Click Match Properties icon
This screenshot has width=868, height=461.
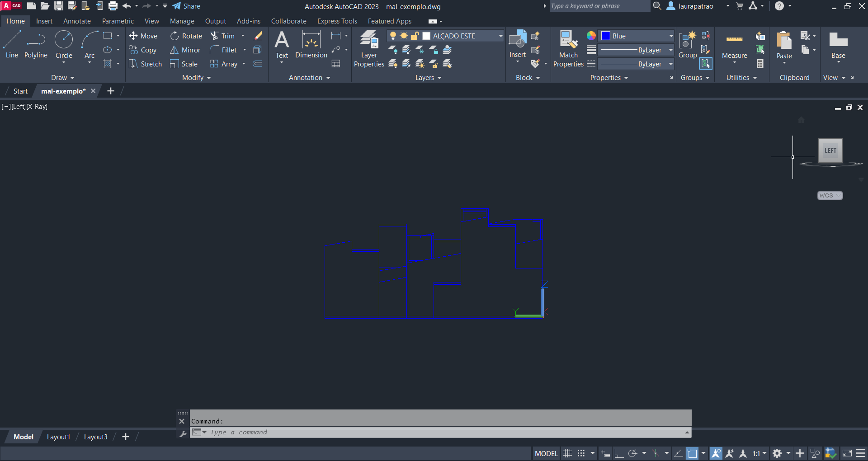[x=568, y=49]
